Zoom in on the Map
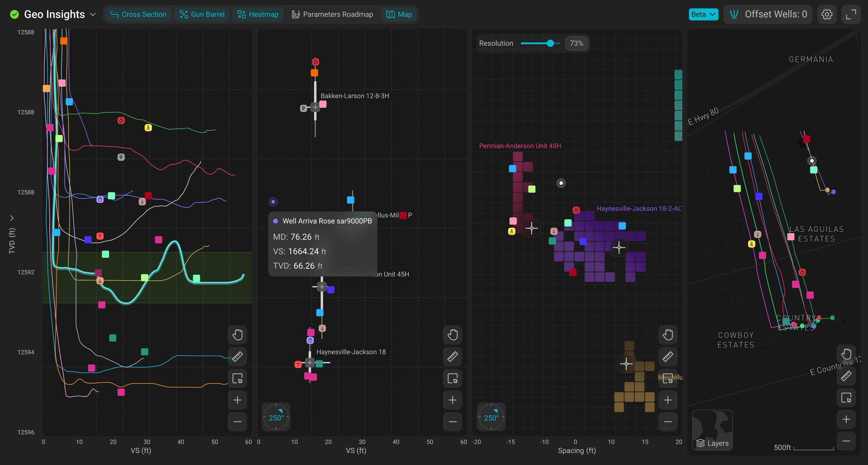The height and width of the screenshot is (465, 868). point(846,419)
